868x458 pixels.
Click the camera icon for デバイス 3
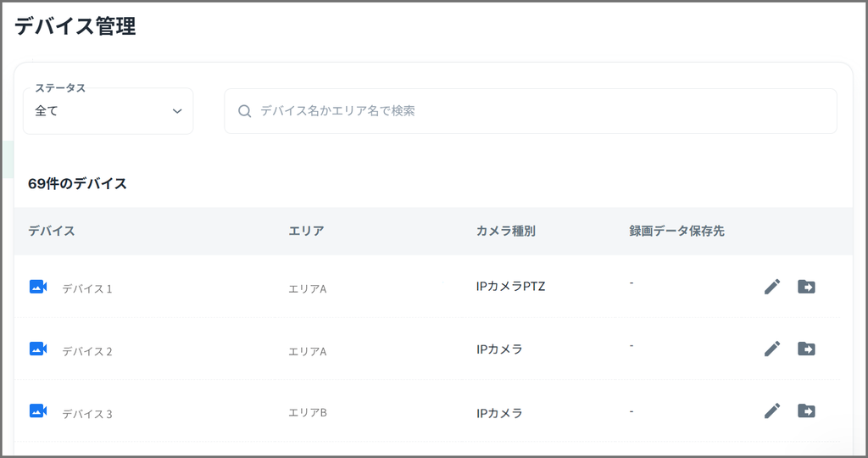[x=38, y=411]
